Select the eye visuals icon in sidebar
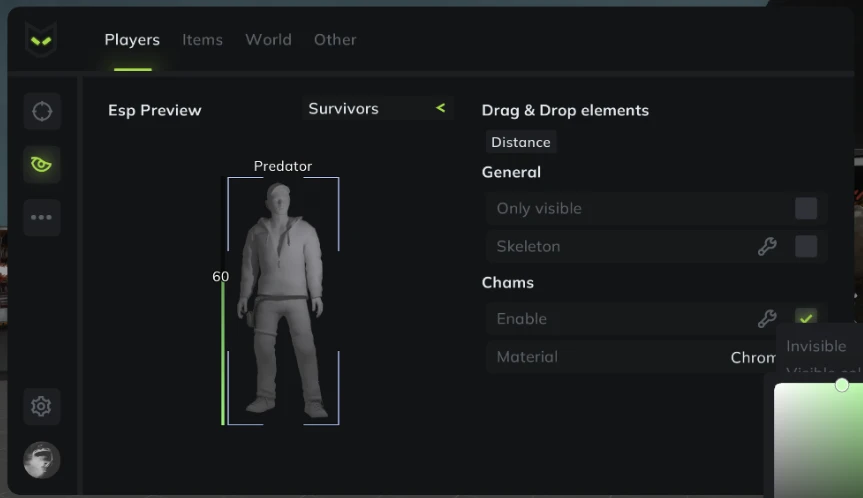The image size is (863, 498). 42,164
